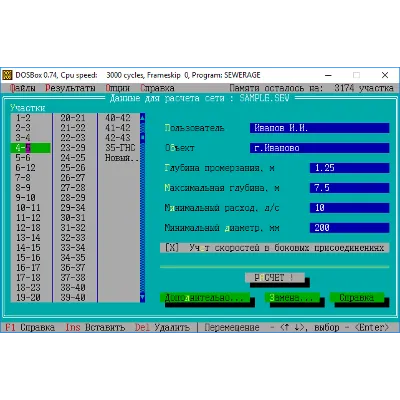
Task: Click the freezing depth field 1.25
Action: coord(349,168)
